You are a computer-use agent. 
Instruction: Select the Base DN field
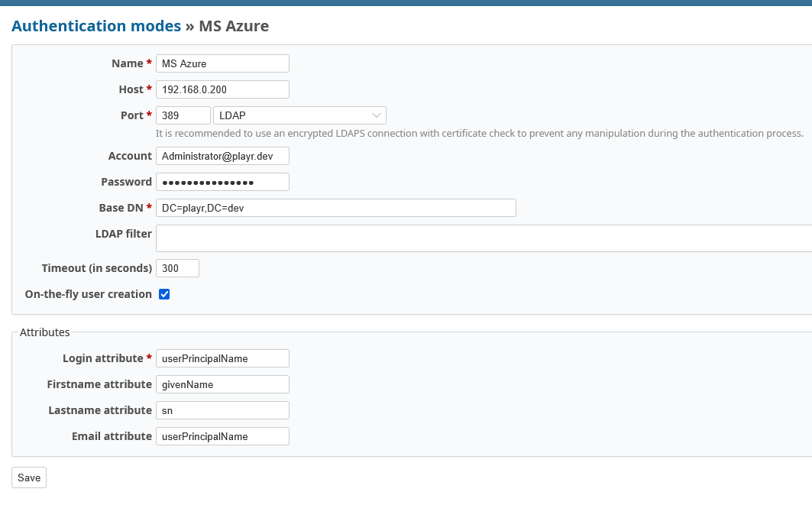[336, 208]
